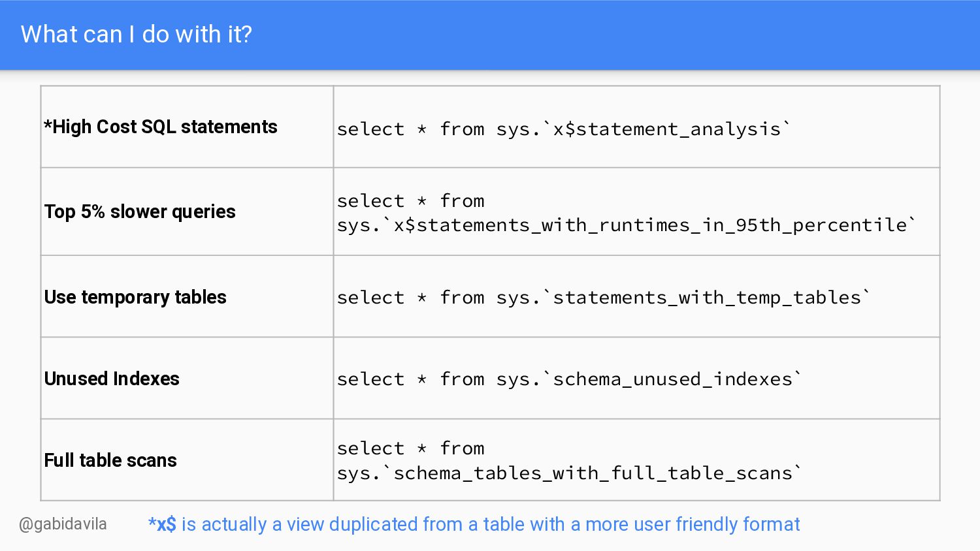
Task: Click the runtimes_in_95th_percentile query line
Action: pyautogui.click(x=627, y=225)
